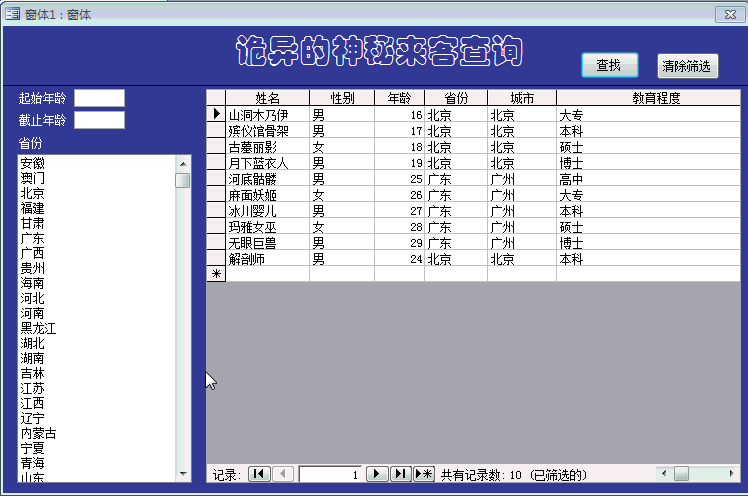Viewport: 748px width, 496px height.
Task: Select 江西 in the province list
Action: coord(96,403)
